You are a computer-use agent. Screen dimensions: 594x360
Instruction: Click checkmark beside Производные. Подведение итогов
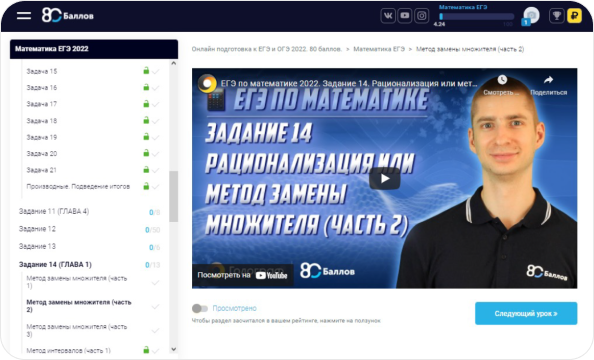(x=155, y=187)
